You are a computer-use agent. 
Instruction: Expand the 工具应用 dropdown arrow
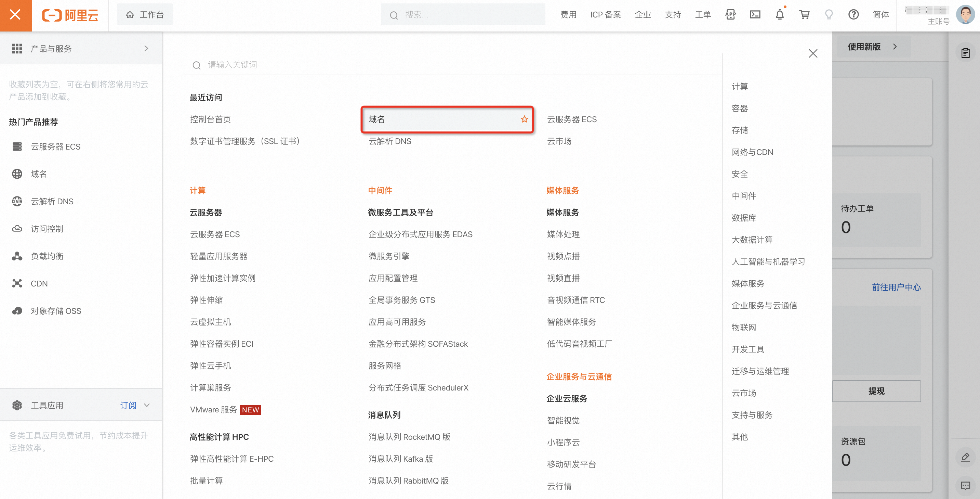146,405
